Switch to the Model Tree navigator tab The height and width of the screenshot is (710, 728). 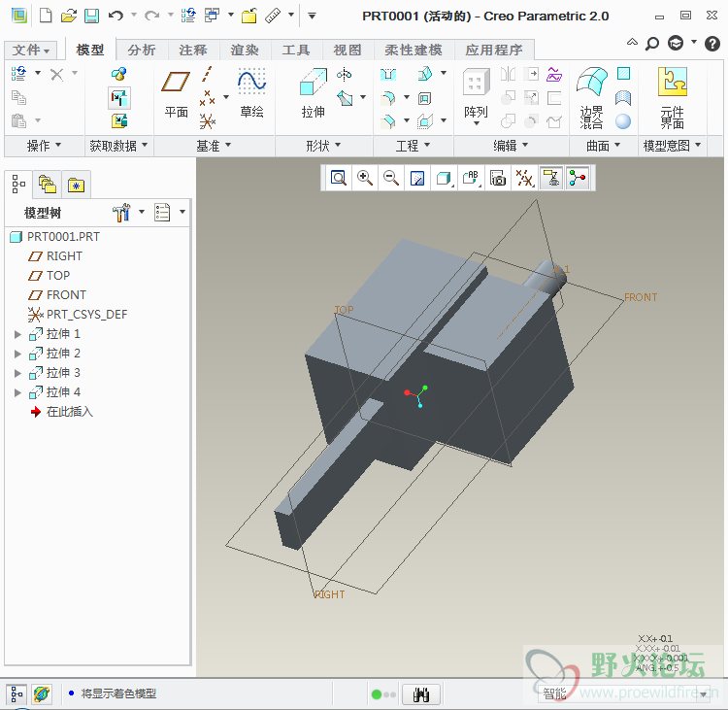[x=18, y=184]
